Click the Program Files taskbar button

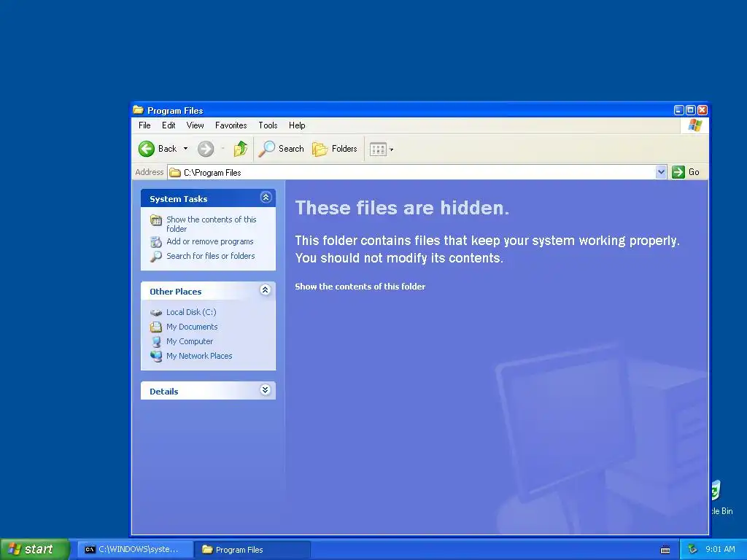pyautogui.click(x=252, y=550)
